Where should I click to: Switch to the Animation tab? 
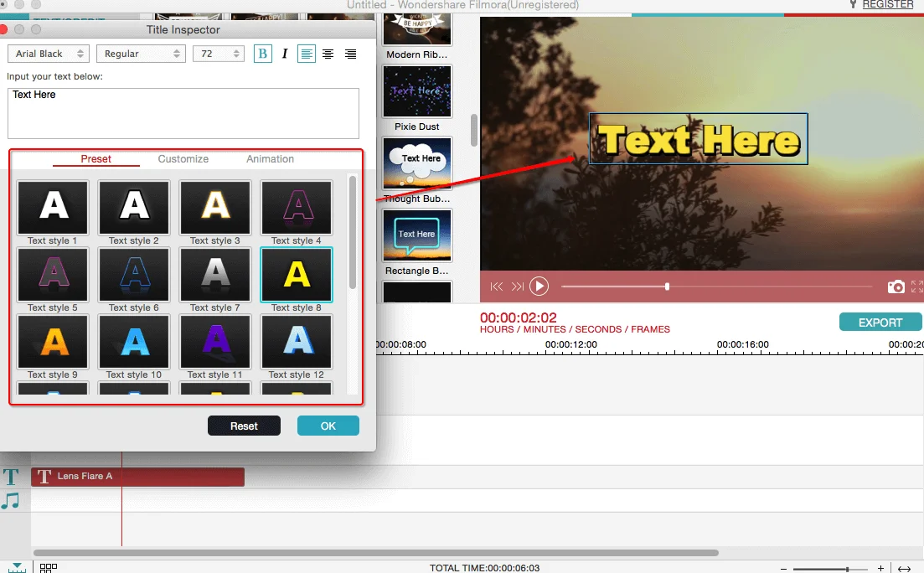tap(270, 158)
